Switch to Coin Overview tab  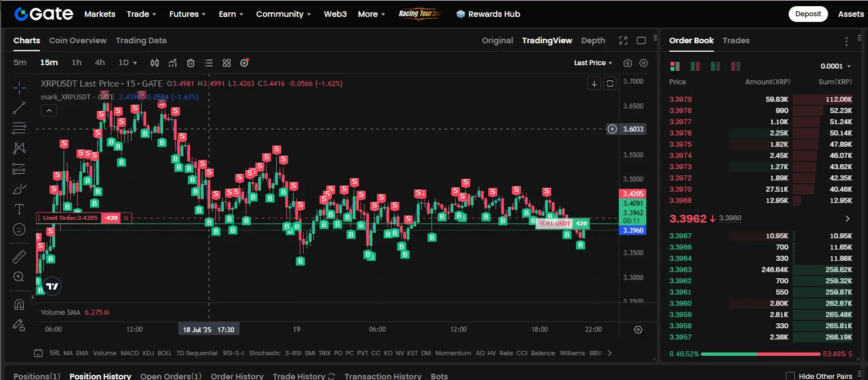78,40
